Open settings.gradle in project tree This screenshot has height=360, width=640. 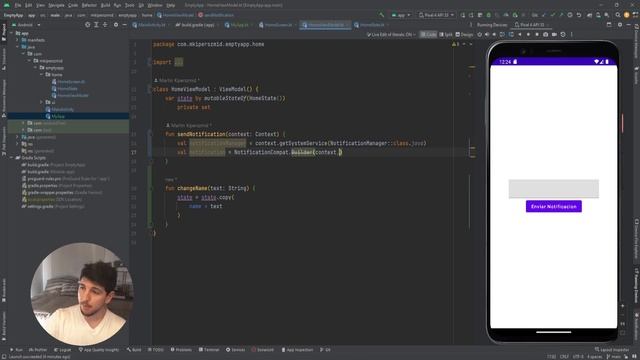click(53, 207)
